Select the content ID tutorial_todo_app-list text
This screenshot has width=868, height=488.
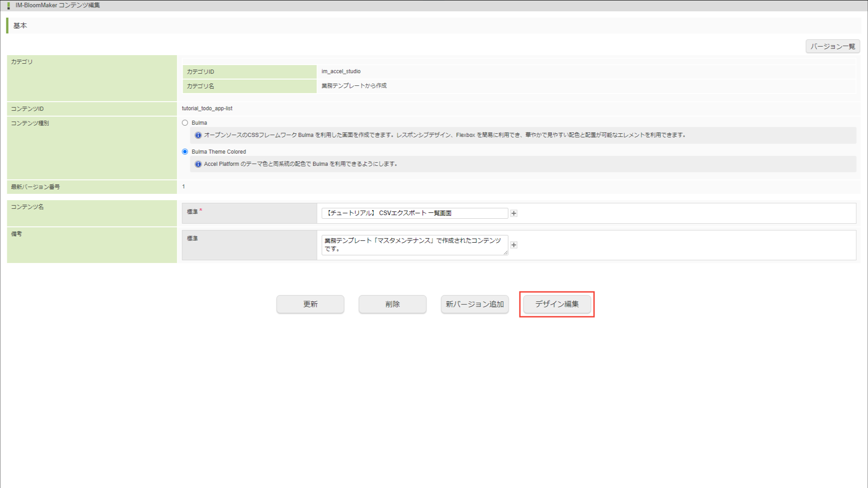tap(207, 108)
